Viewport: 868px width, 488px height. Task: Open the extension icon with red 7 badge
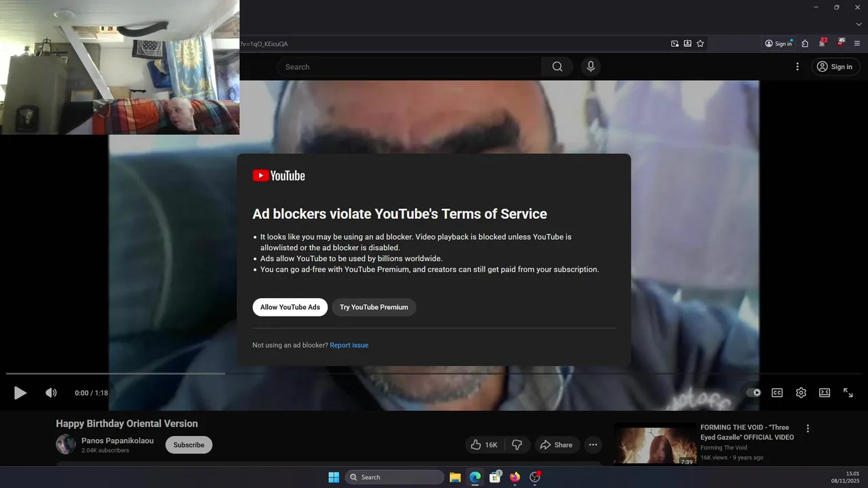(823, 43)
